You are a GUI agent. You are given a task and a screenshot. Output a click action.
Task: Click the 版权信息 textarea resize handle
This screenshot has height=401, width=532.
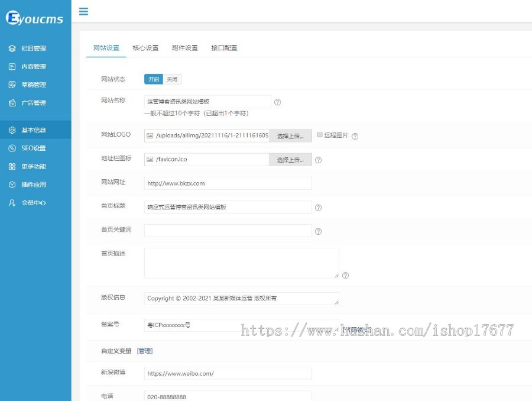(336, 302)
